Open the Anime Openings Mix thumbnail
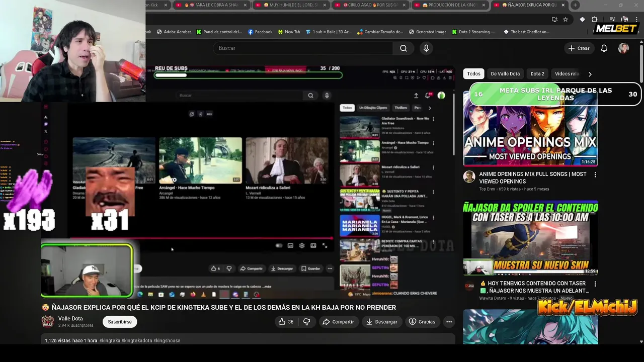This screenshot has height=362, width=644. pos(530,129)
